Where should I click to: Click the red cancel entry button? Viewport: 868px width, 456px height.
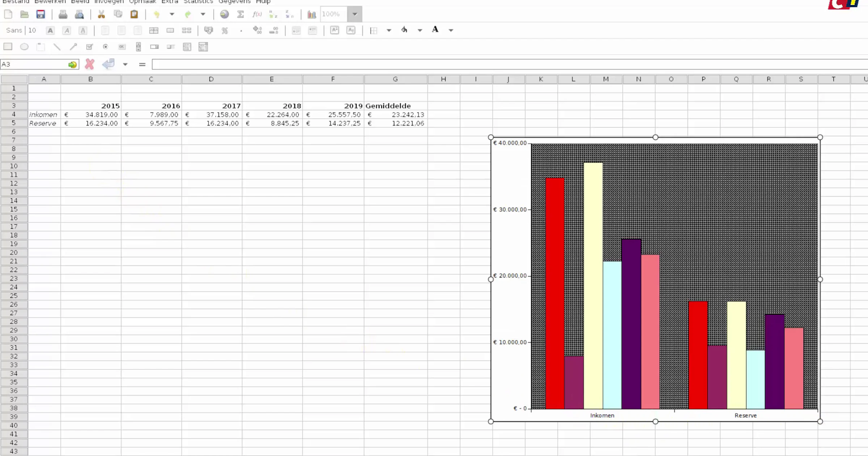point(90,64)
